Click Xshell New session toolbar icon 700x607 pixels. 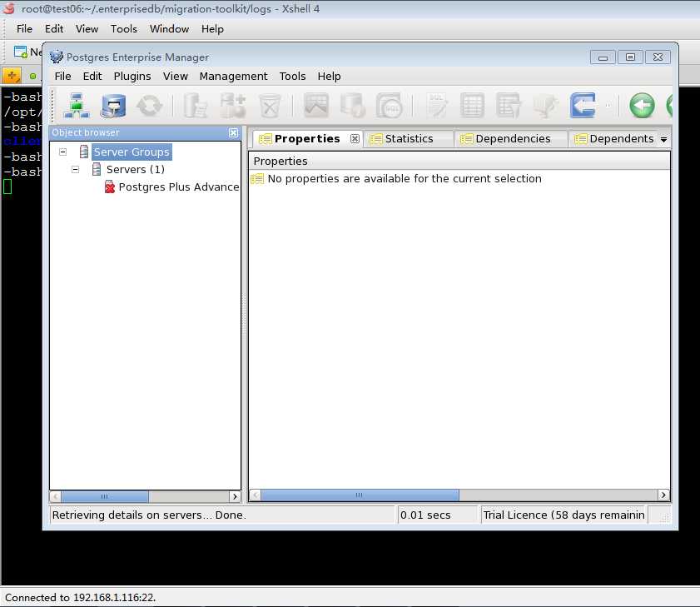pos(21,52)
